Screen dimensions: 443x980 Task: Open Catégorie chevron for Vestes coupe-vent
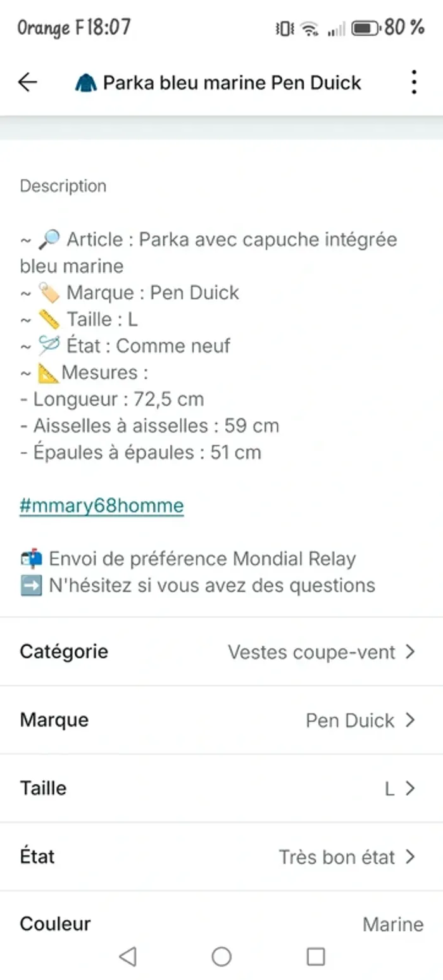pos(410,651)
